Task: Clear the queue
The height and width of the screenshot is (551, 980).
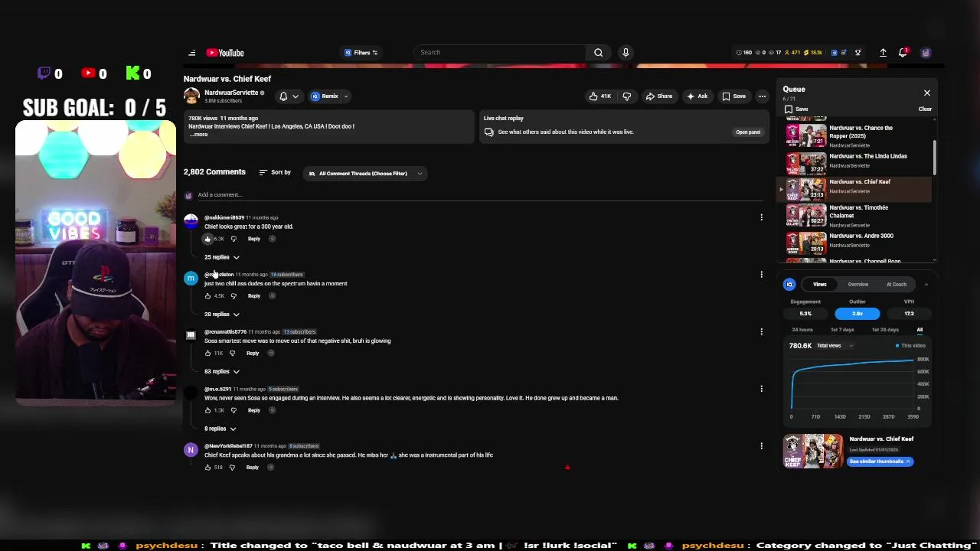Action: 925,109
